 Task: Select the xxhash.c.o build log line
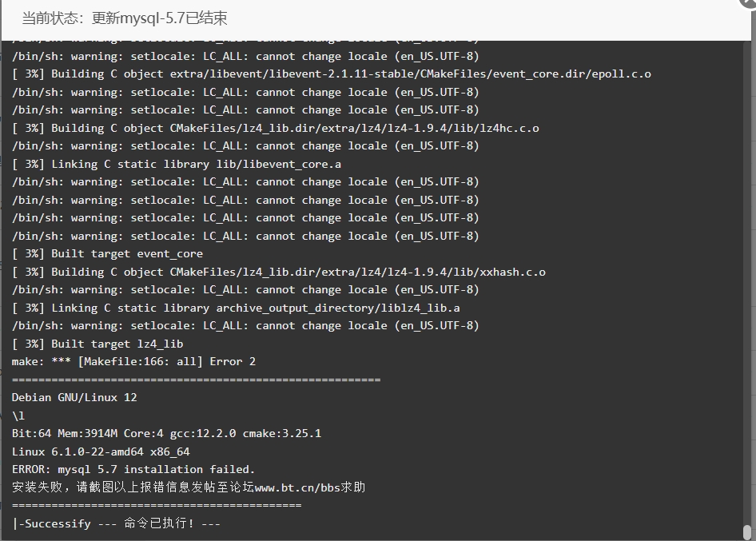click(279, 272)
